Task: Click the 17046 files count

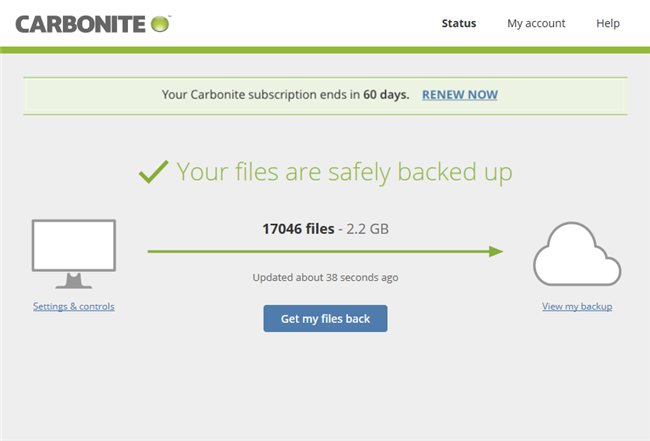Action: (298, 229)
